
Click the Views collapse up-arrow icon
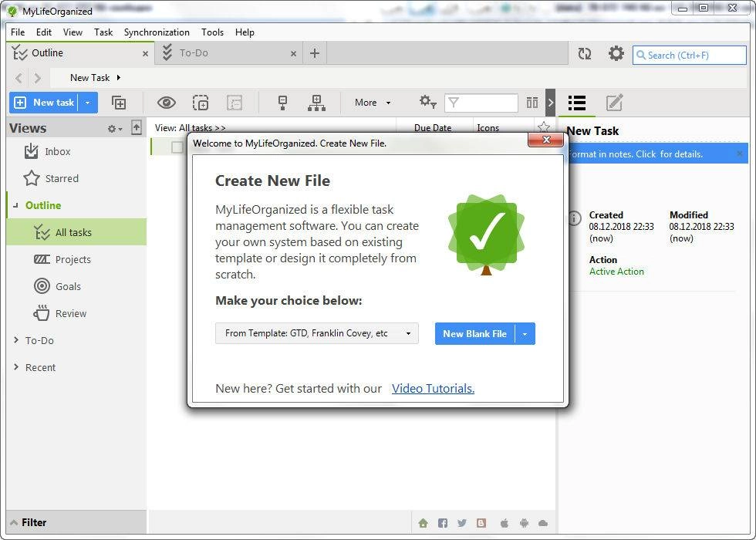click(x=137, y=128)
